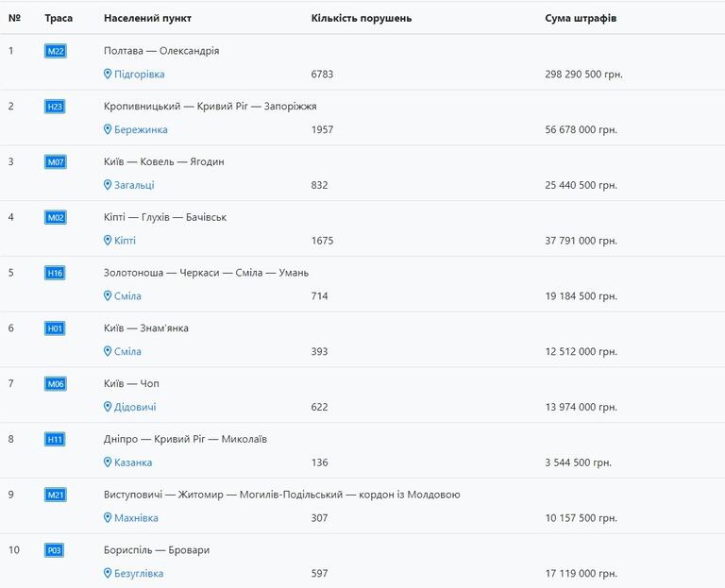
Task: Click the map pin icon beside Дідовичі
Action: coord(108,408)
